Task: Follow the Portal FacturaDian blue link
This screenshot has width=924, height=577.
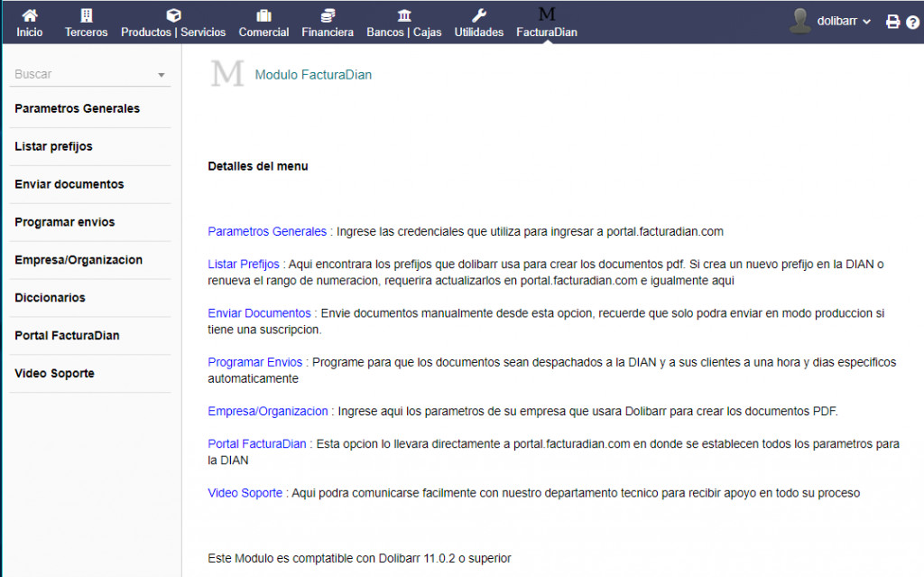Action: pyautogui.click(x=258, y=443)
